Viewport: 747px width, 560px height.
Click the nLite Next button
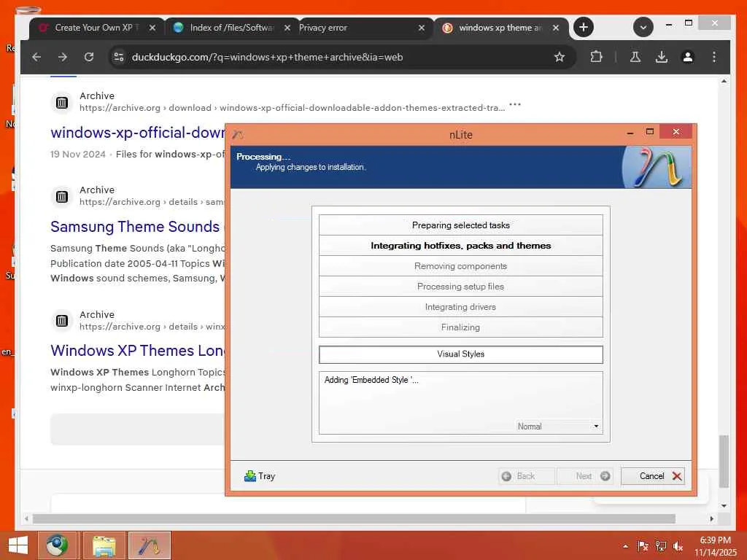point(584,475)
